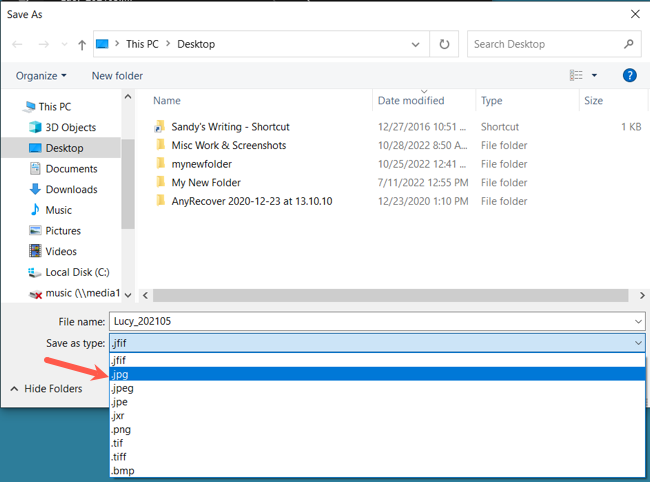Screen dimensions: 650x482
Task: Select the My New Folder entry
Action: point(206,183)
